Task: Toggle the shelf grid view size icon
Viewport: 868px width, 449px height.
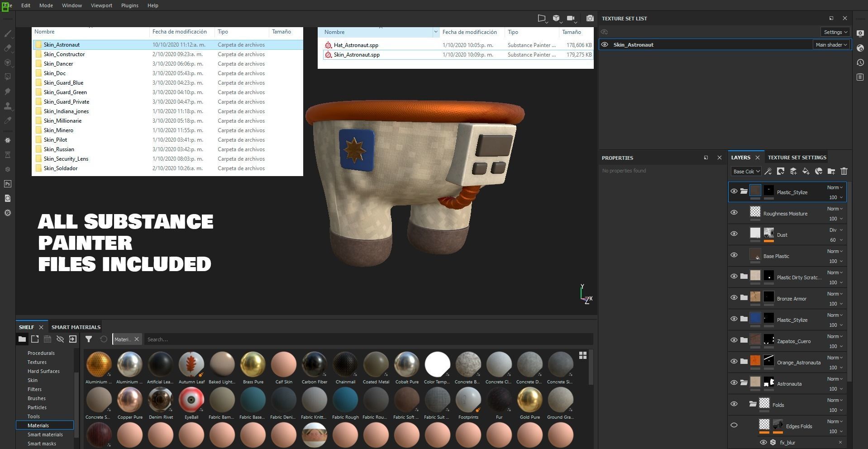Action: [x=583, y=355]
